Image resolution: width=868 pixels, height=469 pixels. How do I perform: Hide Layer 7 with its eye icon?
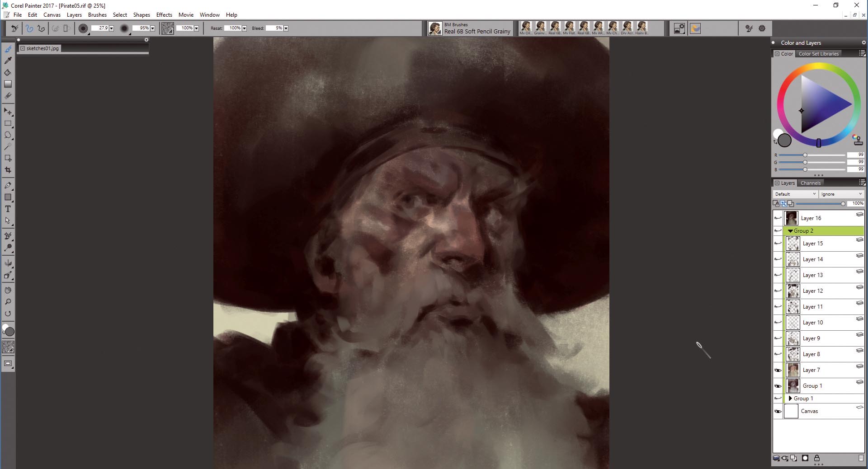(x=778, y=370)
